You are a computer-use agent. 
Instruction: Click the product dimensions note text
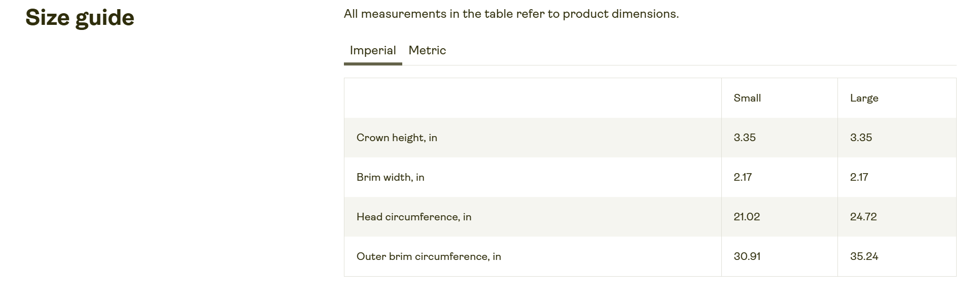point(511,14)
